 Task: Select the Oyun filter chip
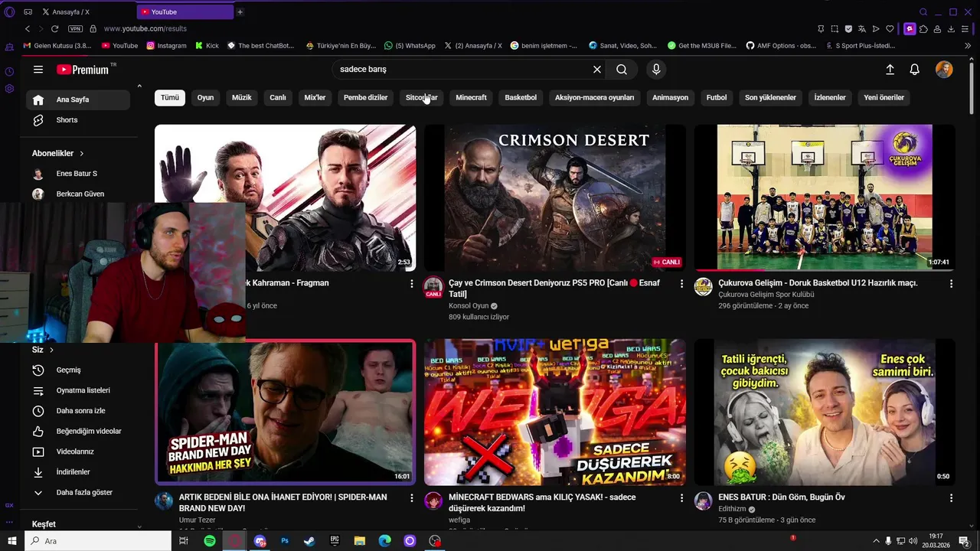point(205,97)
